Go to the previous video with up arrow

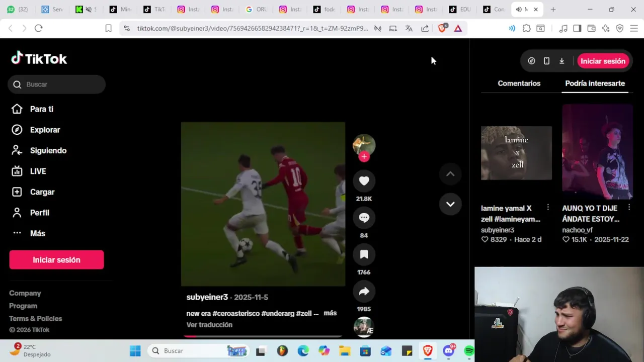(x=450, y=174)
